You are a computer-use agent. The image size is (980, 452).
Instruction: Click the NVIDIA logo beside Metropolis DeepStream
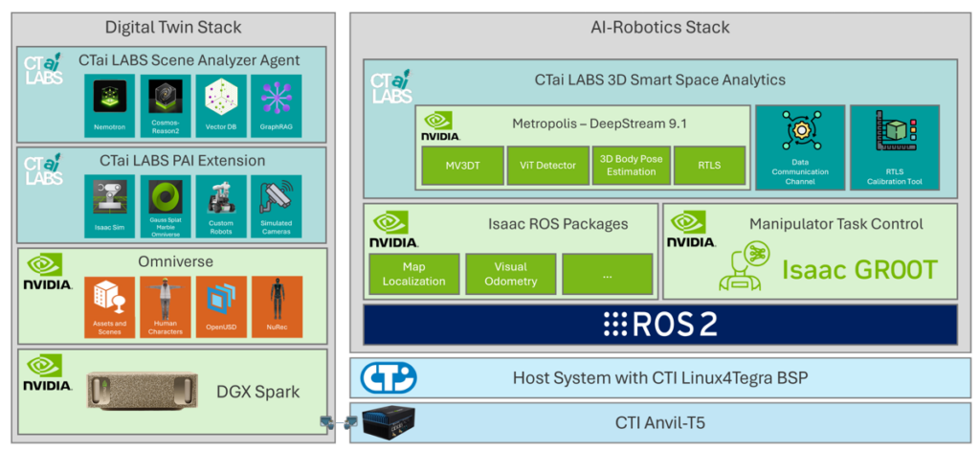click(442, 125)
